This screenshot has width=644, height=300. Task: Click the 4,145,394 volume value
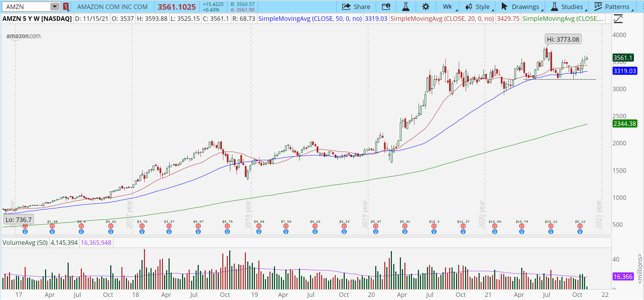[64, 243]
